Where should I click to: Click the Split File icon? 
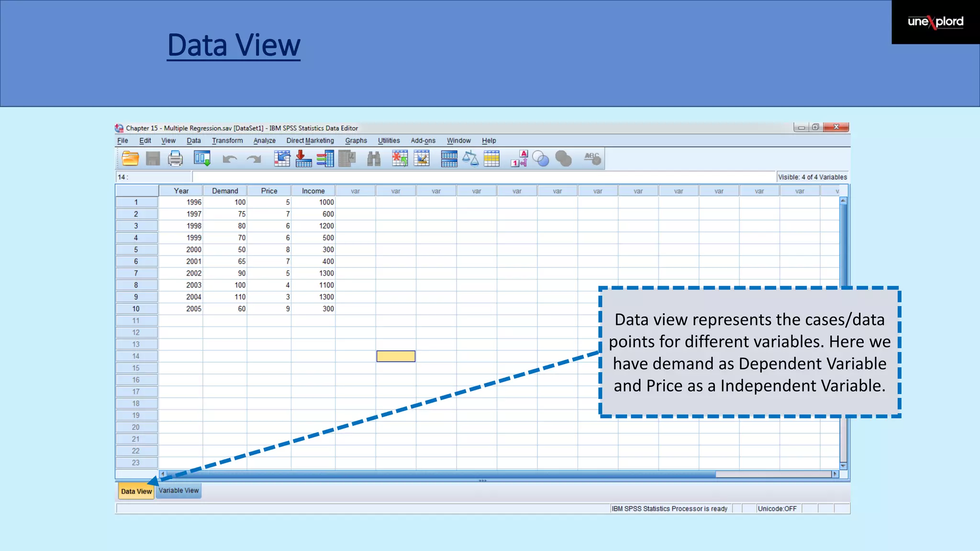(449, 158)
